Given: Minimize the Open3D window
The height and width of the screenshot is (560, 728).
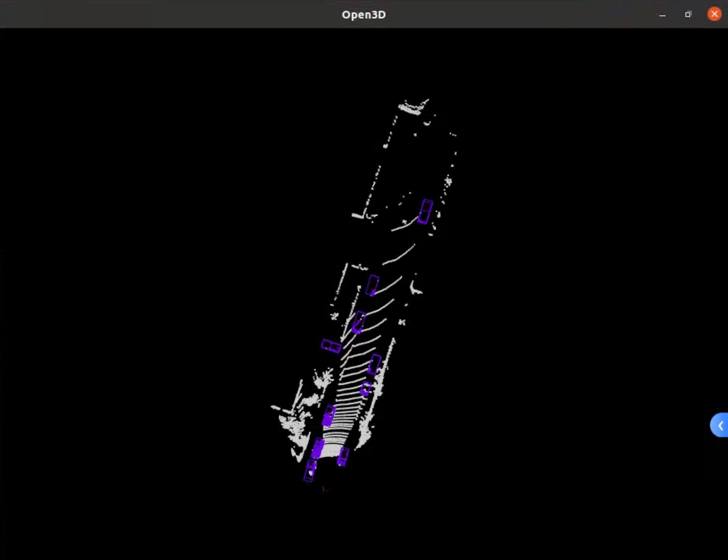Looking at the screenshot, I should pyautogui.click(x=662, y=15).
